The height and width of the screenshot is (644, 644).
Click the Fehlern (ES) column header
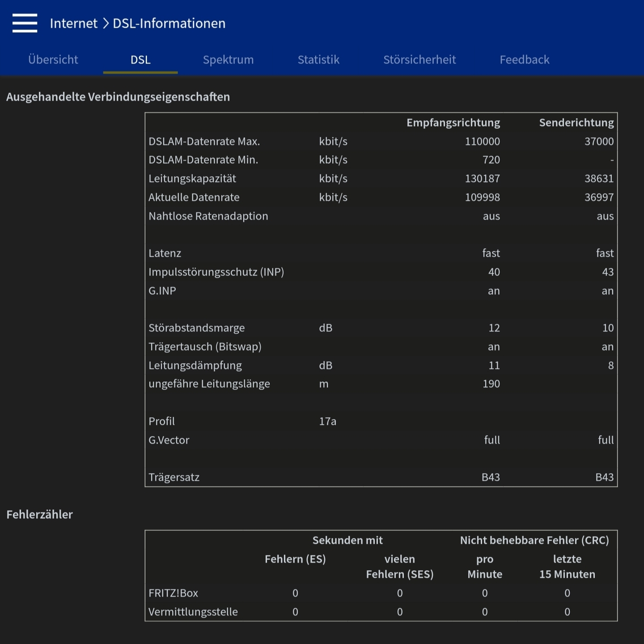tap(295, 559)
